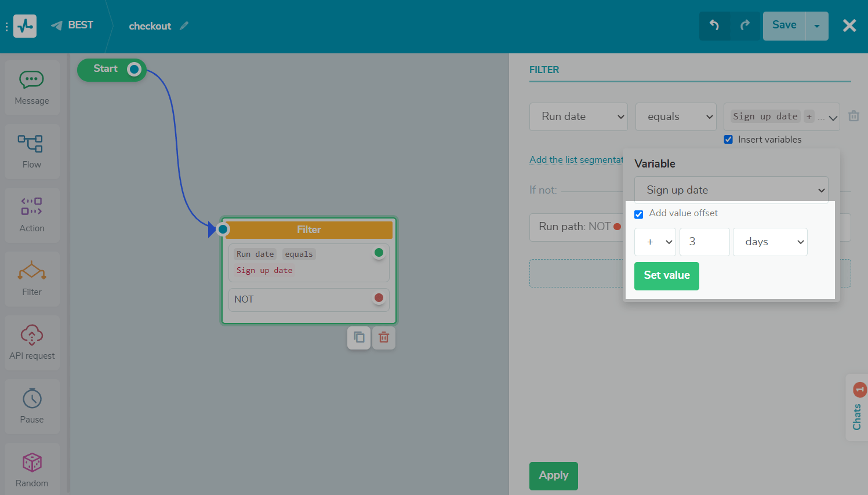Toggle the Insert variables checkbox
This screenshot has height=495, width=868.
point(728,140)
